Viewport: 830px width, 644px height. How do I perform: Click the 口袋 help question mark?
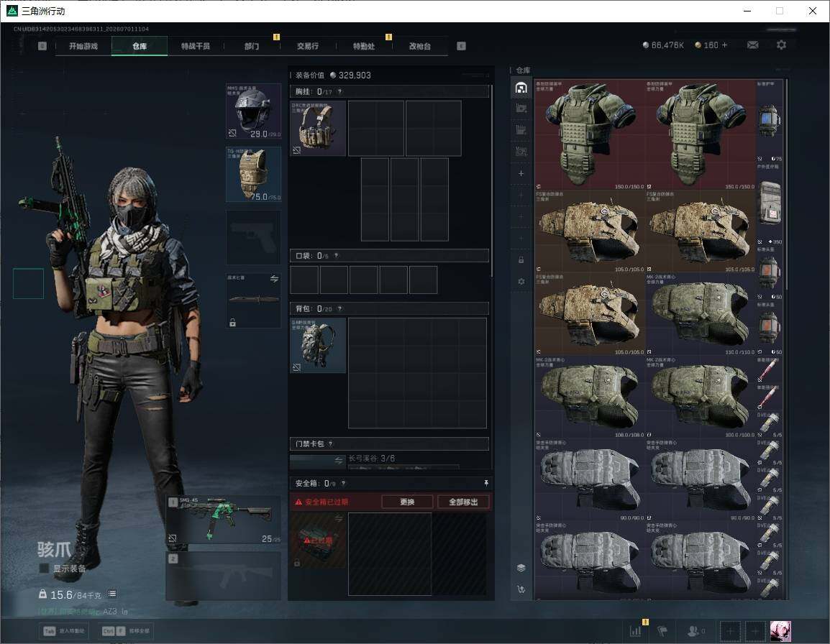tap(336, 256)
